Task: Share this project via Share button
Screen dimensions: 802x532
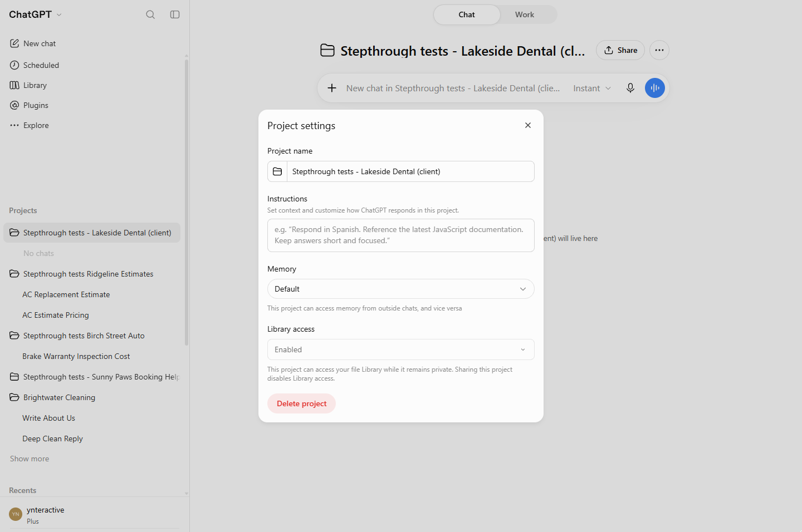Action: pyautogui.click(x=620, y=50)
